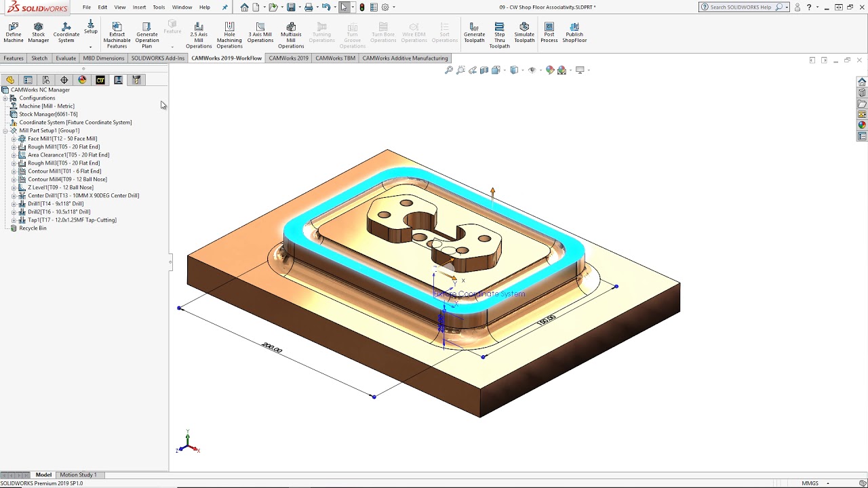
Task: Run Generate Operation Plan
Action: coord(146,35)
